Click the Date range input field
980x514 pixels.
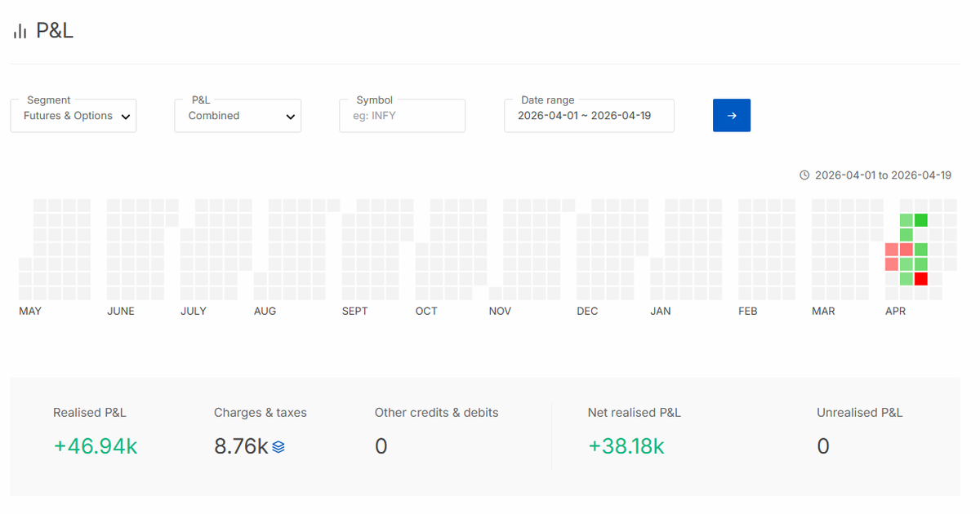tap(588, 116)
